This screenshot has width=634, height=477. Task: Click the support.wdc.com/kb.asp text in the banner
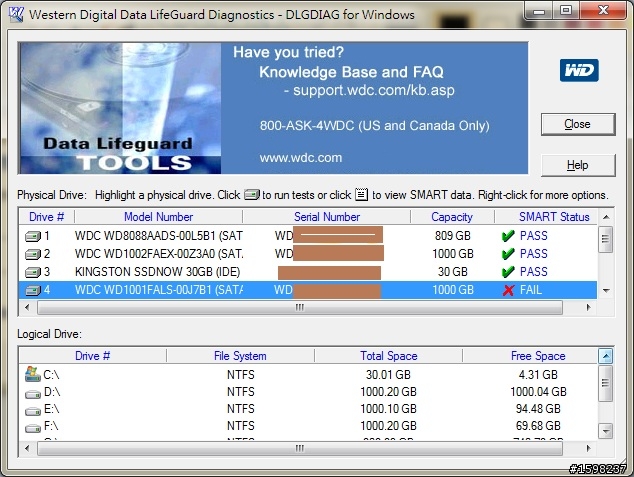(374, 90)
